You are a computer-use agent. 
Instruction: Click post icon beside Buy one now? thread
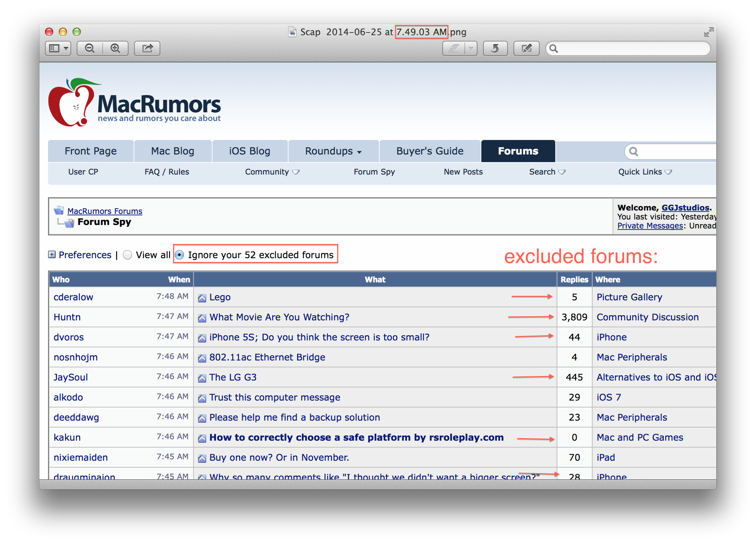click(202, 458)
